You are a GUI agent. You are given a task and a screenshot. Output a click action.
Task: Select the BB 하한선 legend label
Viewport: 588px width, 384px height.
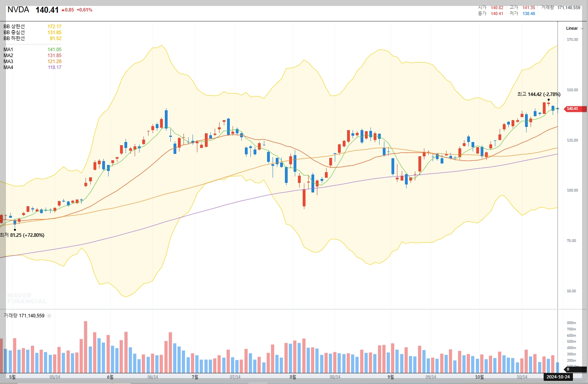(14, 38)
